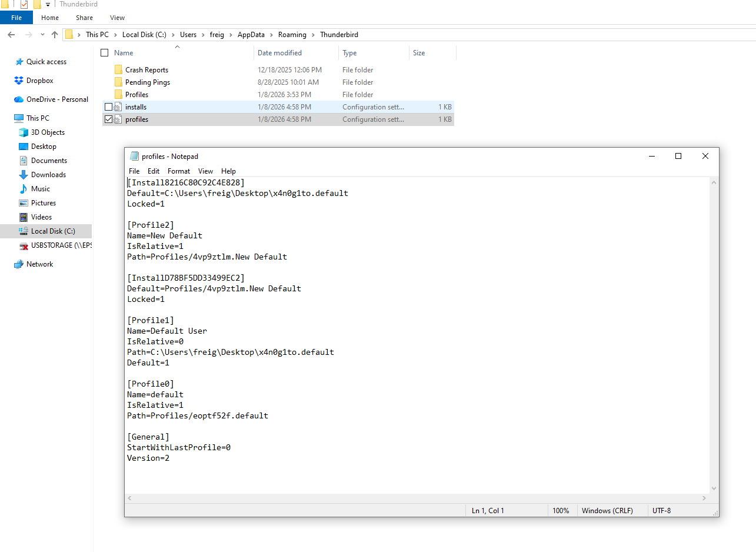Viewport: 756px width, 552px height.
Task: Click the Properties icon in the quick access toolbar
Action: (x=24, y=5)
